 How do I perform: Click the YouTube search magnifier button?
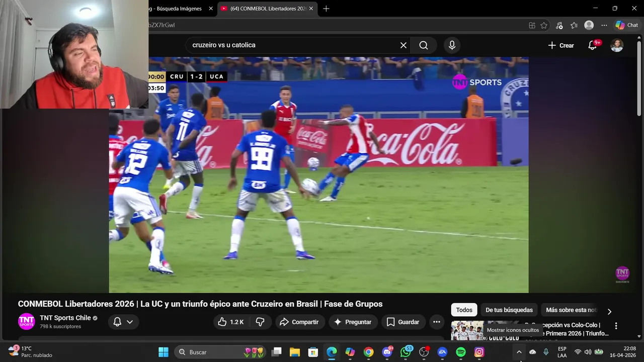[x=424, y=45]
